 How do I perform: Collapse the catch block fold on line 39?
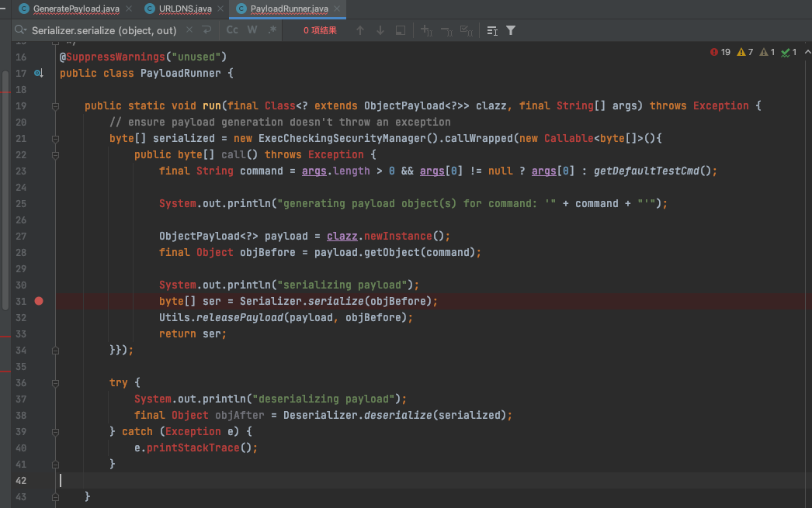tap(55, 432)
